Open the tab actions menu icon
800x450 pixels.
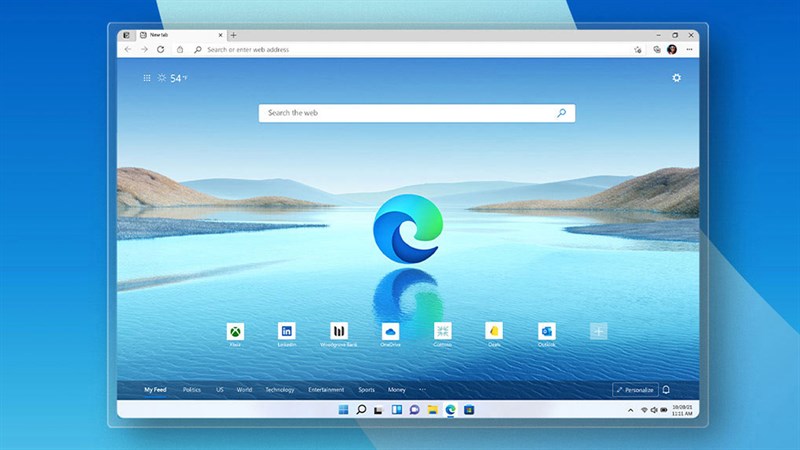(126, 35)
